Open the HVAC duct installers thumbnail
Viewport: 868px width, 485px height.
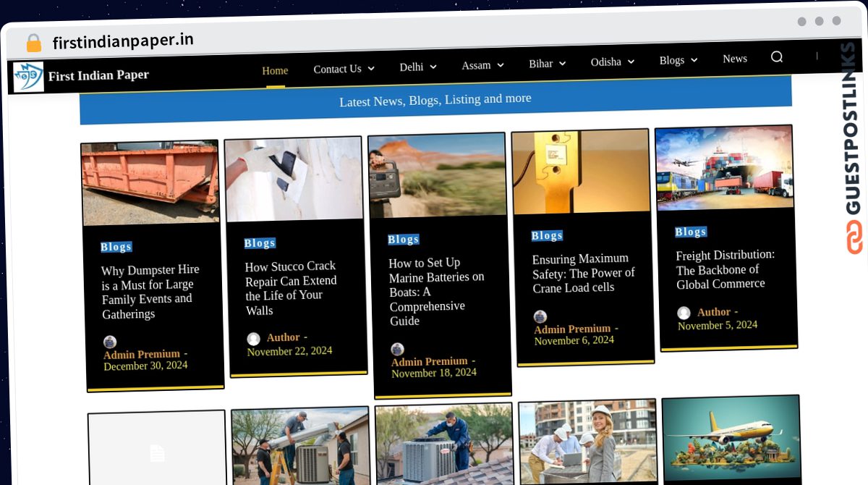click(301, 447)
